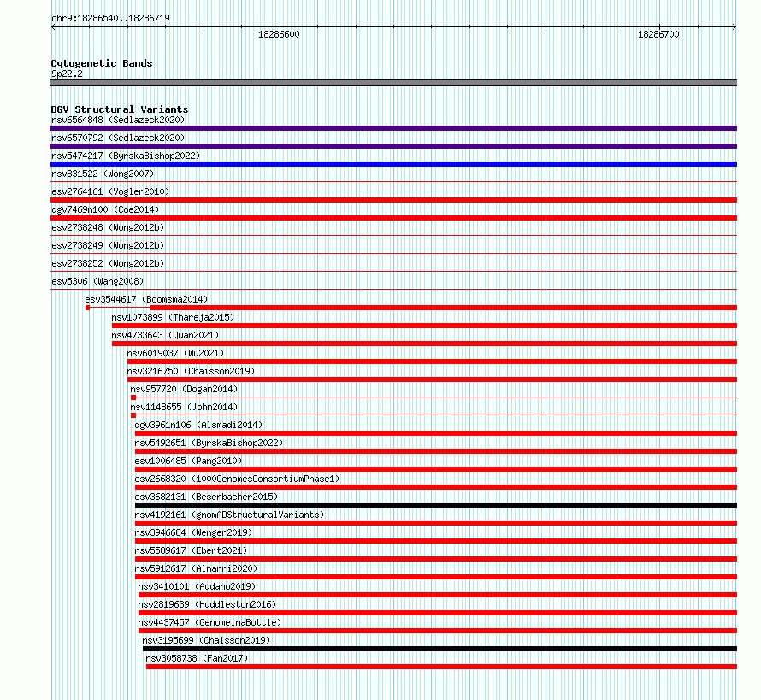Select nsv4437457 (GenomeinaBottle) label
This screenshot has height=700, width=761.
(x=209, y=622)
